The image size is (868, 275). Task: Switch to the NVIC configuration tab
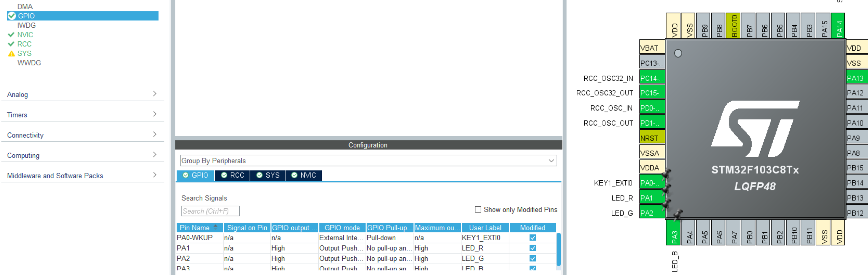pos(304,175)
